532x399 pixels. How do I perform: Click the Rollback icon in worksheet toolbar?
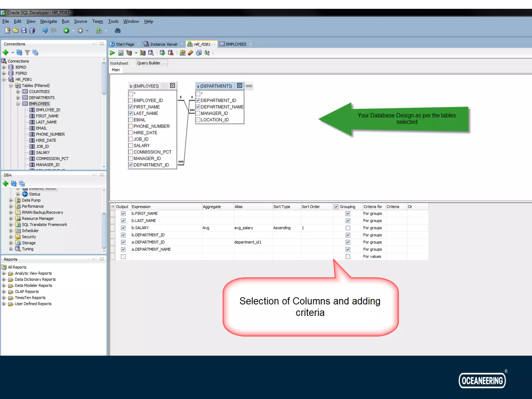171,53
